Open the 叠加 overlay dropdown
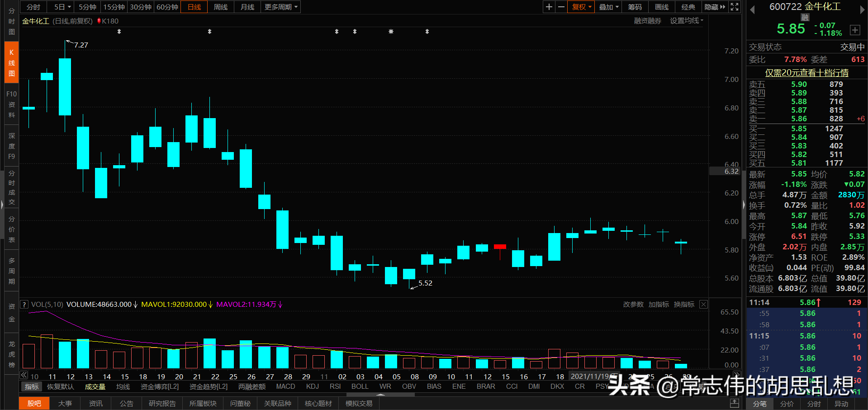Screen dimensions: 868x410 tap(608, 7)
